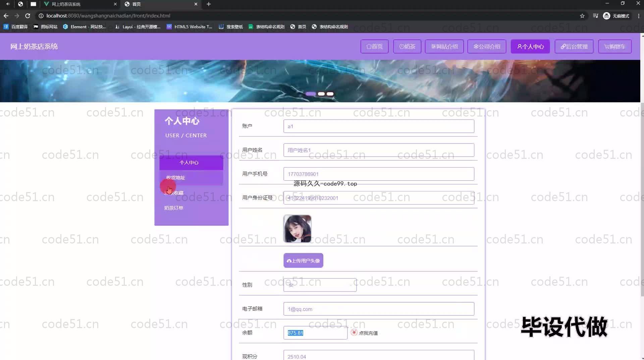Viewport: 644px width, 360px height.
Task: Click the user avatar thumbnail
Action: tap(297, 229)
